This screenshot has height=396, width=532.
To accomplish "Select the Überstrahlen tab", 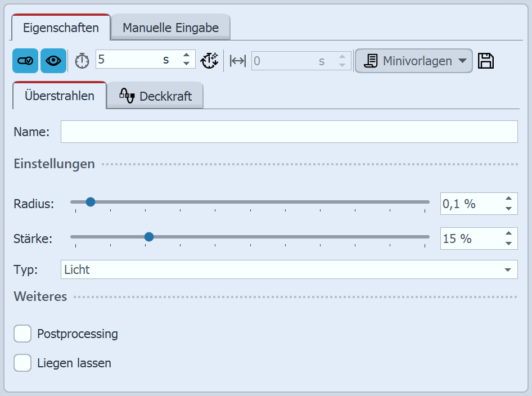I will tap(59, 96).
